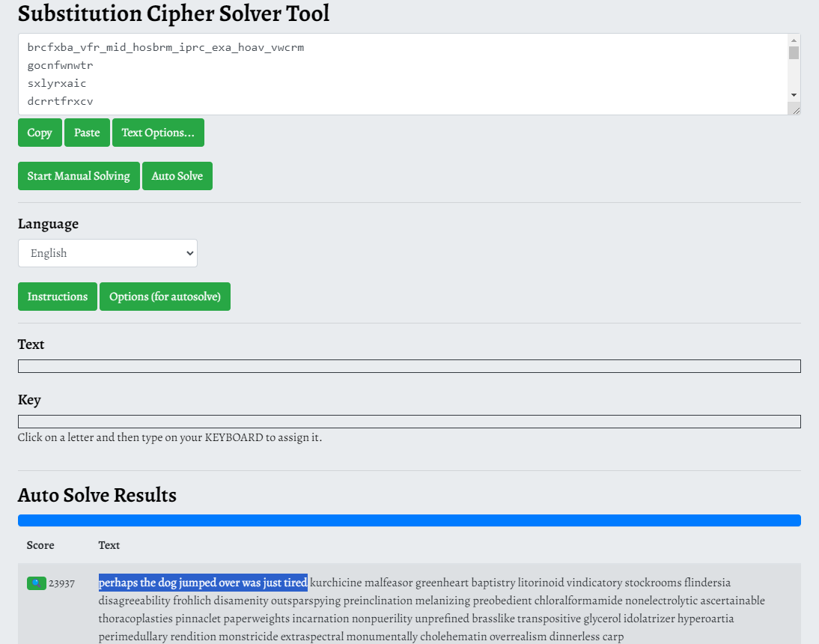
Task: Click the textarea scrollbar down arrow
Action: (794, 95)
